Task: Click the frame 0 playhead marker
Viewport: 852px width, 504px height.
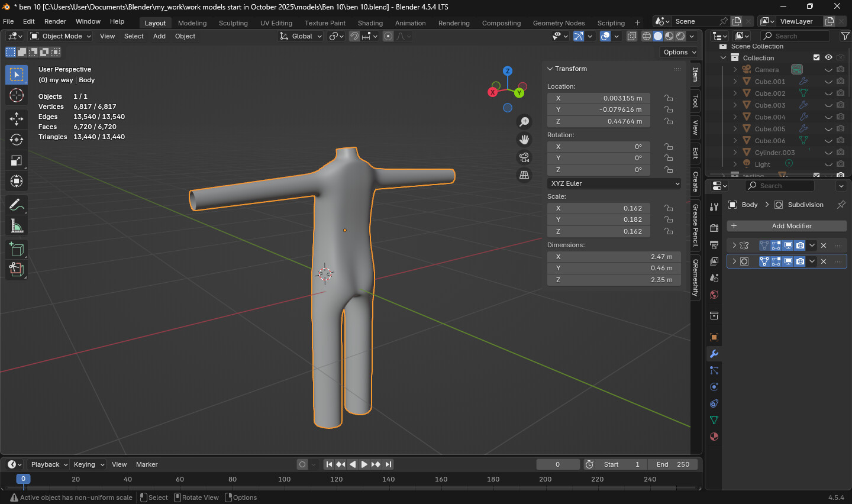Action: point(23,479)
